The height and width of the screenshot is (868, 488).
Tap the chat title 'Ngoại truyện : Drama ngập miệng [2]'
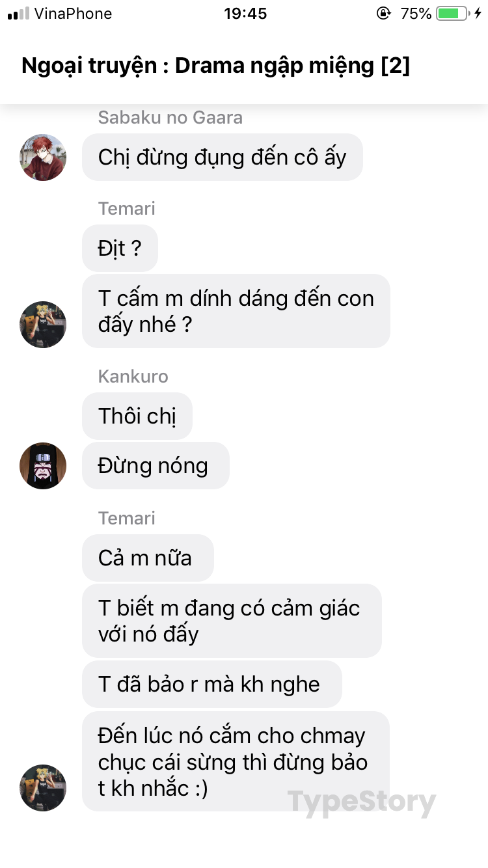[x=216, y=66]
